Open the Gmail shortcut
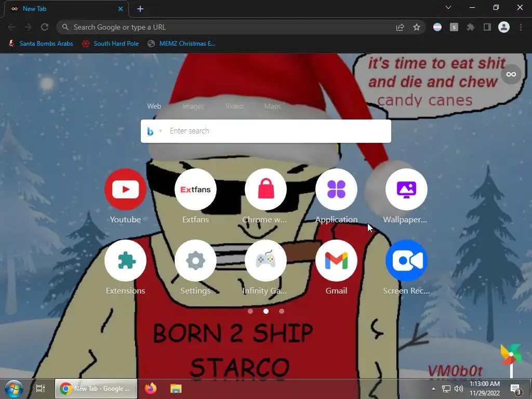This screenshot has width=532, height=399. click(336, 261)
